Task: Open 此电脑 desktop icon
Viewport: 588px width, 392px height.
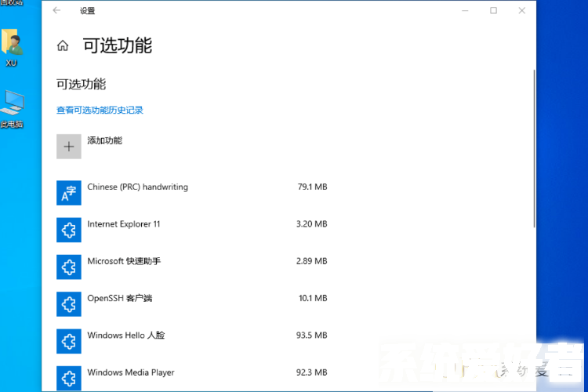Action: (x=12, y=108)
